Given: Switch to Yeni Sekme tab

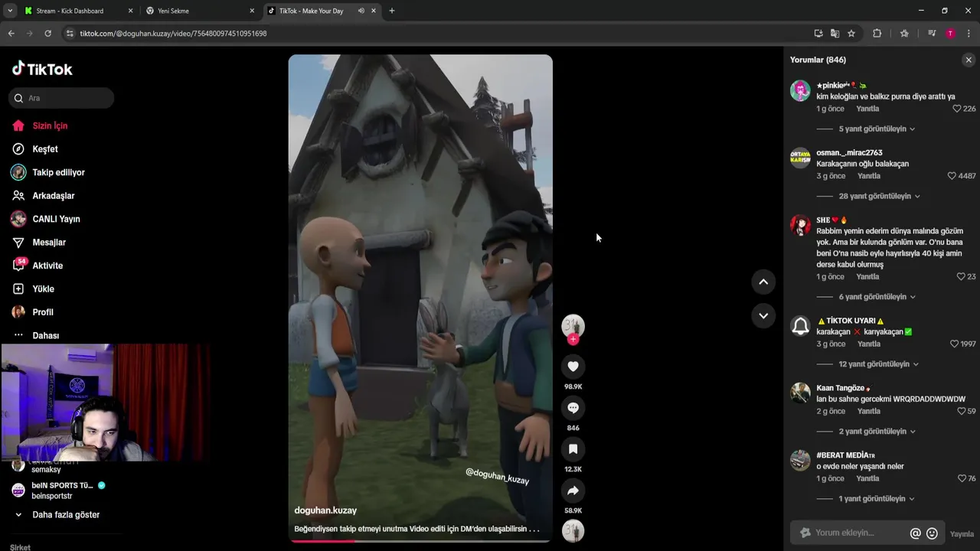Looking at the screenshot, I should [173, 11].
